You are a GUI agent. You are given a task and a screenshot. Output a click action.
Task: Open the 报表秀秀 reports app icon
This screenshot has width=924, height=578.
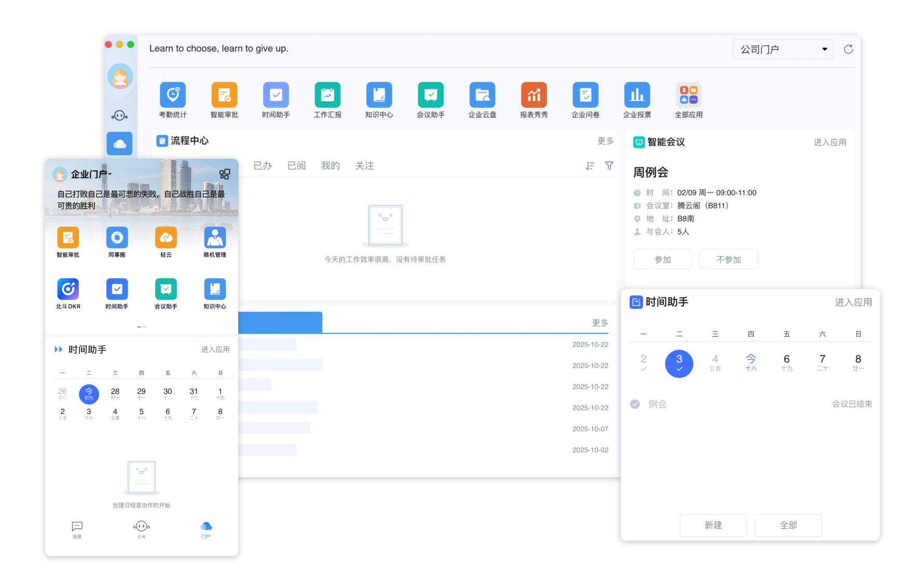[534, 95]
